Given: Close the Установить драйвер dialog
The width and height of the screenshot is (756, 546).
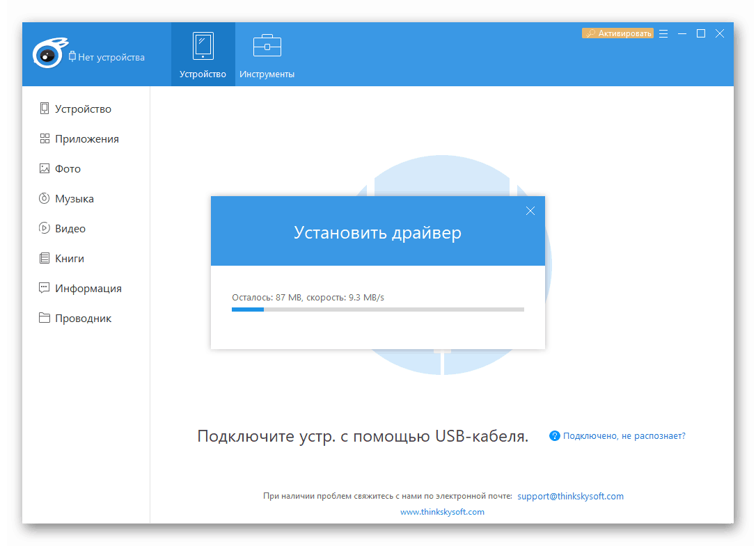Looking at the screenshot, I should (530, 211).
